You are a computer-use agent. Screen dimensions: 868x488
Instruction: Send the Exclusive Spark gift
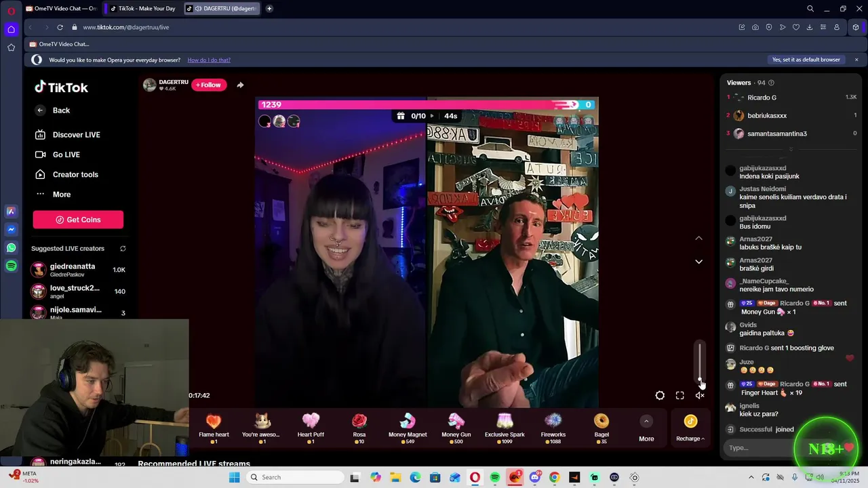pos(505,428)
